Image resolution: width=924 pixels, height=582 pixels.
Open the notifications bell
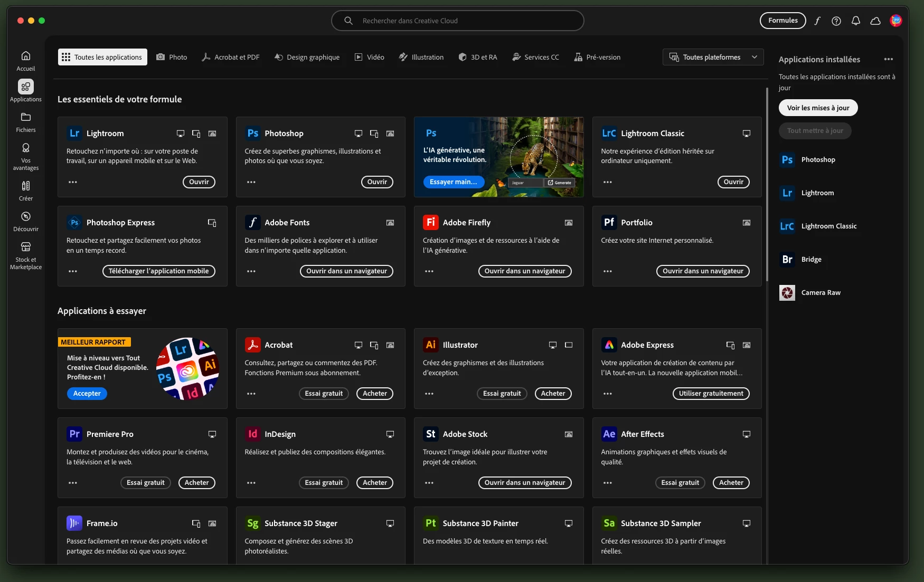tap(856, 21)
